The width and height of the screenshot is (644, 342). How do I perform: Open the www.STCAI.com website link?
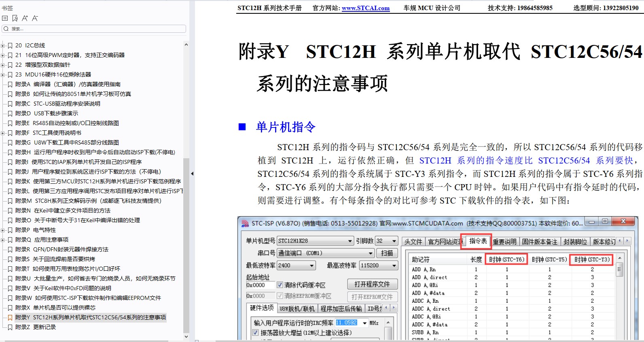click(365, 8)
